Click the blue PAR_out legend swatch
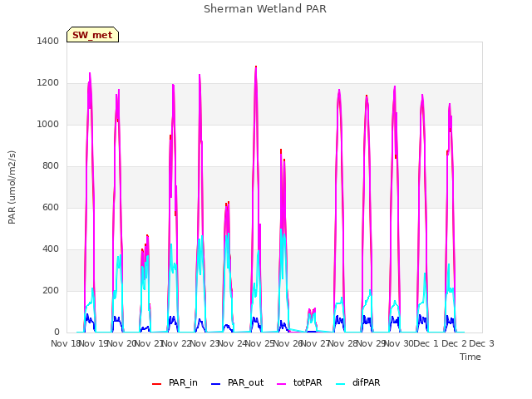The height and width of the screenshot is (399, 532). click(215, 384)
